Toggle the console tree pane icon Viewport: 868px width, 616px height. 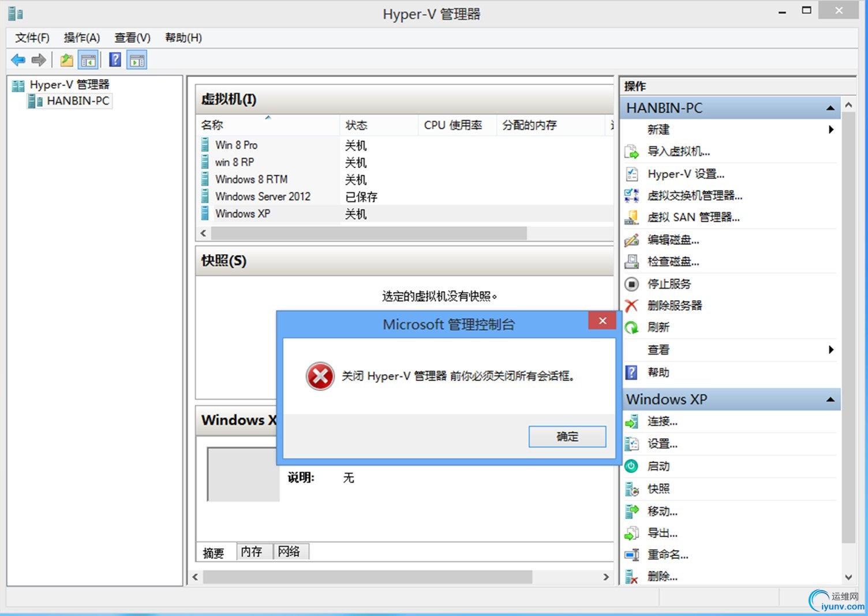tap(88, 59)
